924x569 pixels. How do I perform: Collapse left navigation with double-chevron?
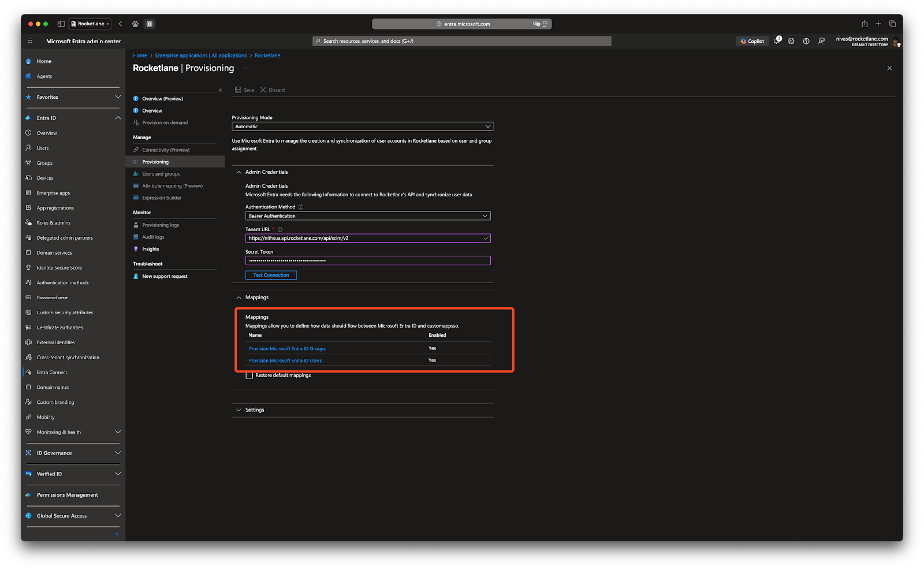(x=117, y=534)
